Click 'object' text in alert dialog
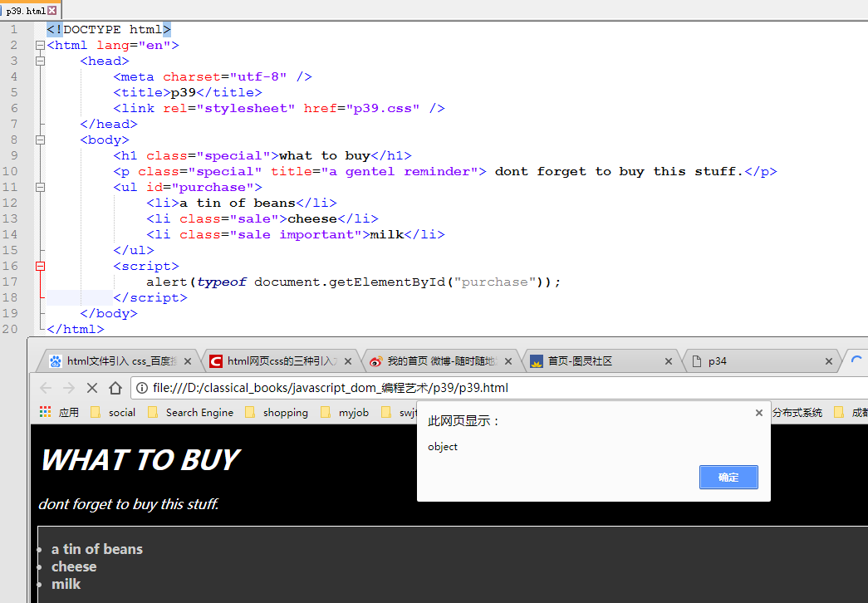Image resolution: width=868 pixels, height=603 pixels. coord(442,447)
